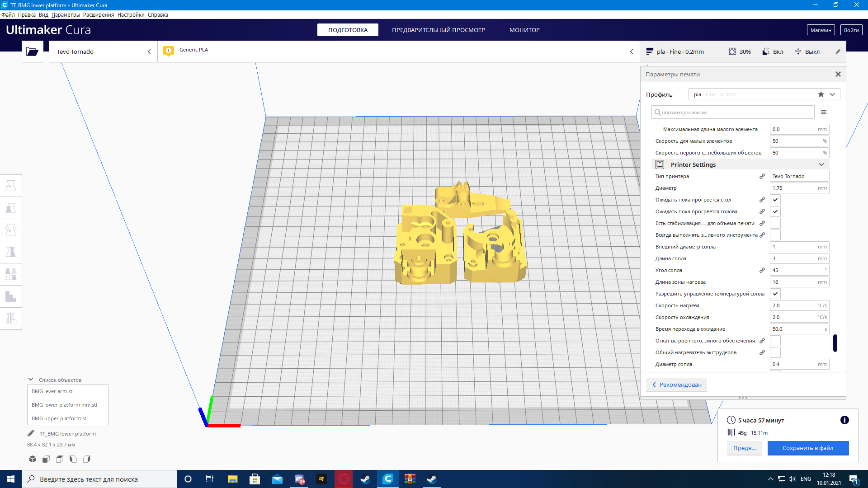Enable shared extruder heater checkbox
This screenshot has width=868, height=488.
(x=775, y=352)
